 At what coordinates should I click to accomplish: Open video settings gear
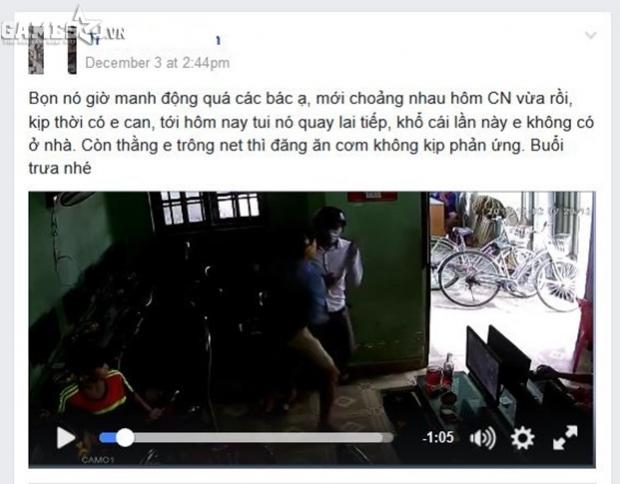coord(522,438)
